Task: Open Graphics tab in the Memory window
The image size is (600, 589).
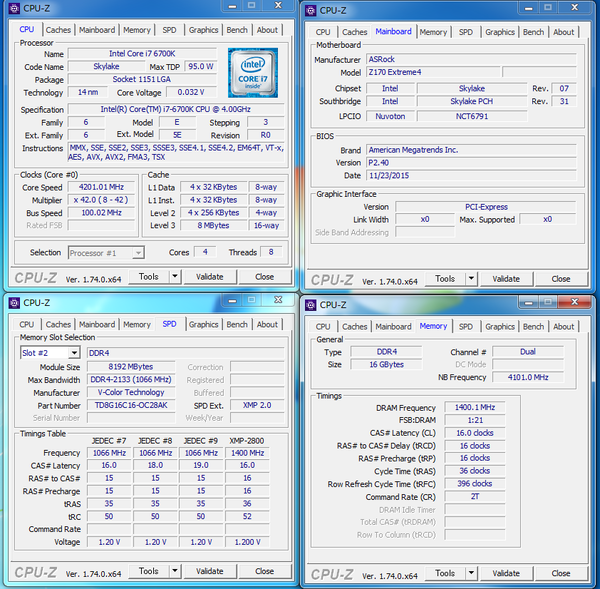Action: tap(500, 327)
